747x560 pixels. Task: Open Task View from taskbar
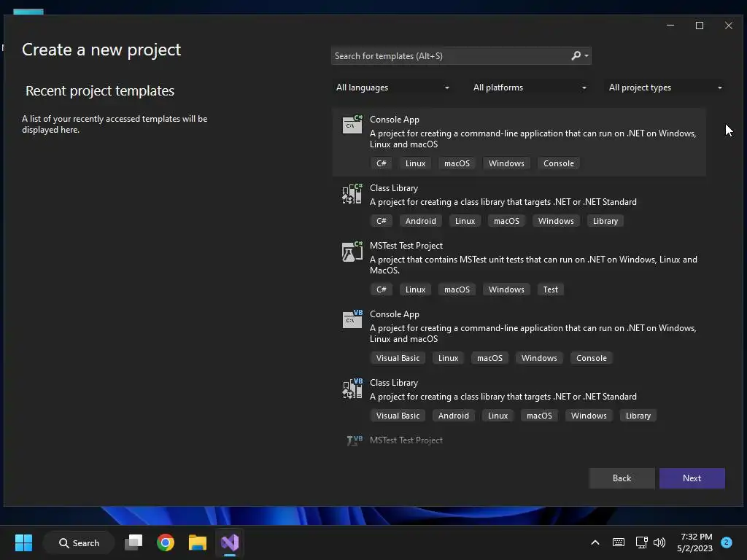pos(133,542)
